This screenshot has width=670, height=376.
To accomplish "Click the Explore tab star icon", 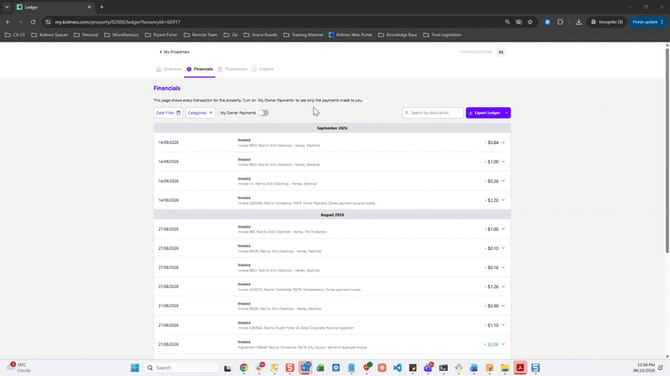I will (254, 69).
